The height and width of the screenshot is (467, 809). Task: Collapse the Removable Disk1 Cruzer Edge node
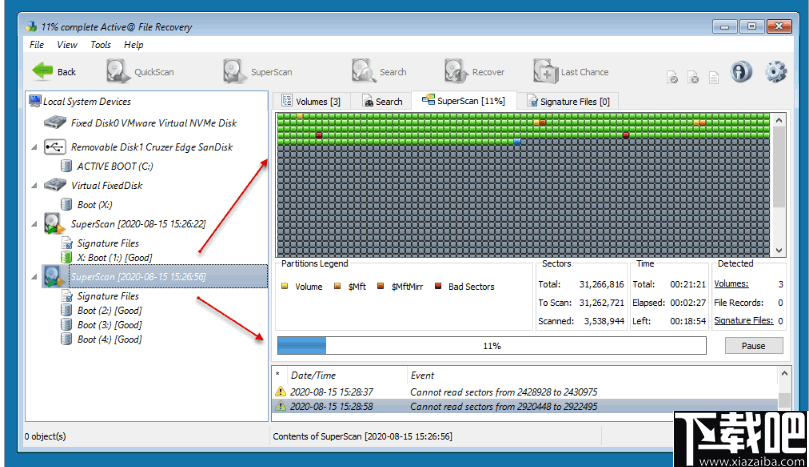34,148
